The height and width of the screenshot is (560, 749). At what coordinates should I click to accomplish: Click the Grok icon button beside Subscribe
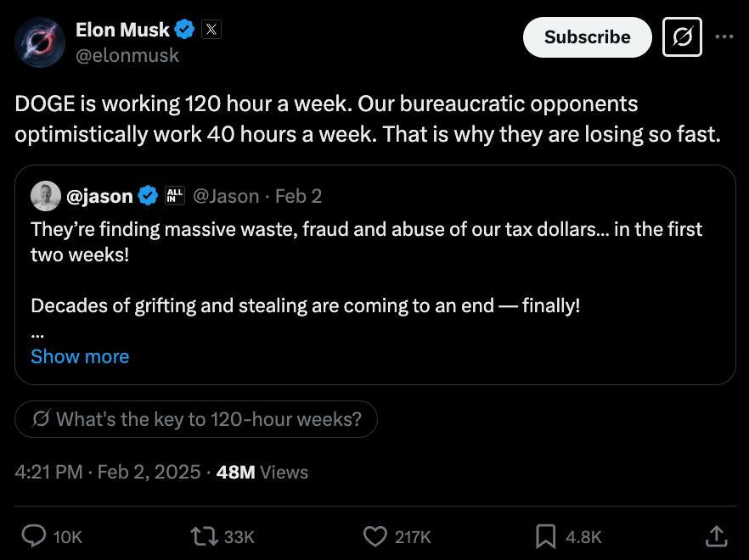682,37
